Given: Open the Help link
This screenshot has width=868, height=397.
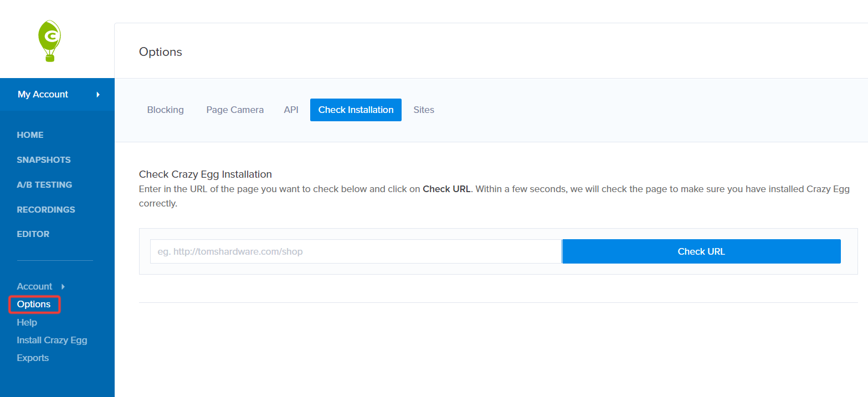Looking at the screenshot, I should pos(27,322).
